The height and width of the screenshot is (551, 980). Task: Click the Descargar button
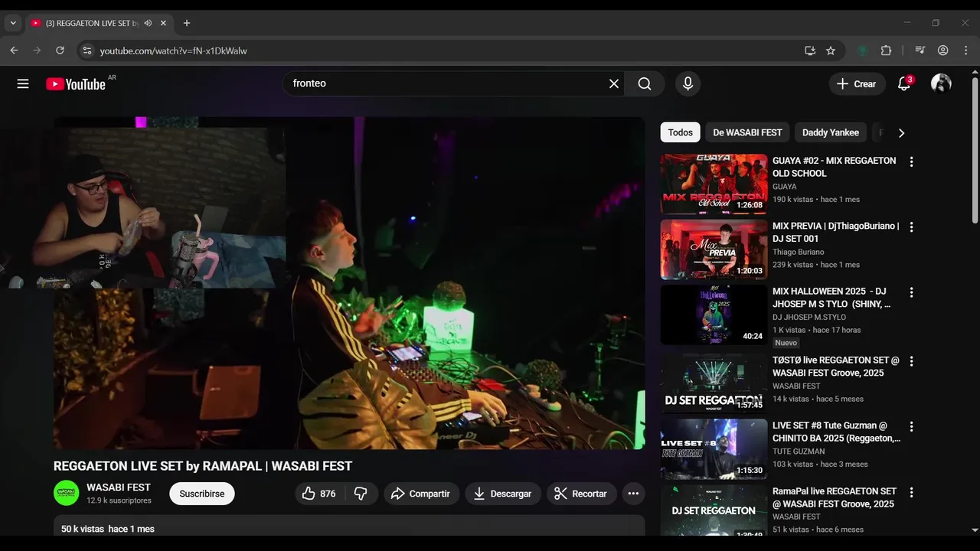click(503, 494)
